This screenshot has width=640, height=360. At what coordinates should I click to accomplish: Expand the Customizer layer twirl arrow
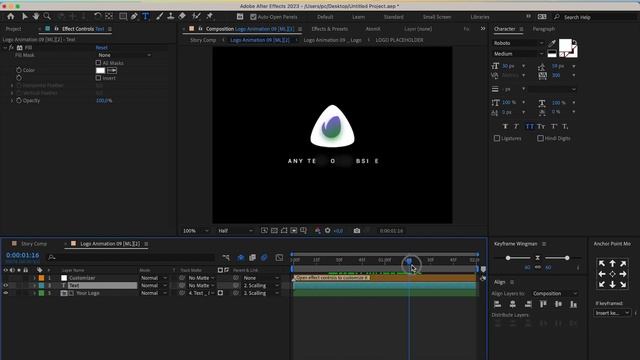coord(35,278)
